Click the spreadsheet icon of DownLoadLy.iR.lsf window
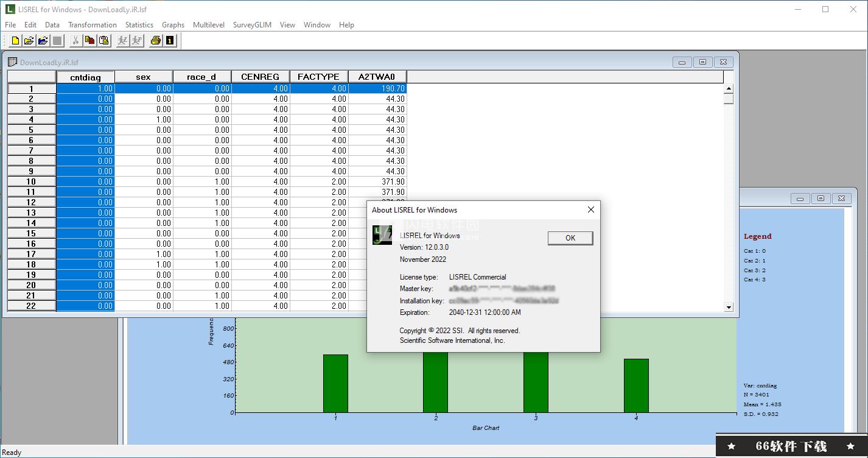The image size is (868, 458). click(x=12, y=62)
